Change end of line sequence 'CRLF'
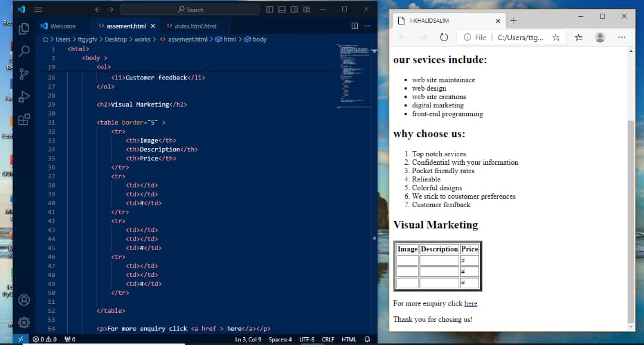This screenshot has width=644, height=345. click(328, 339)
